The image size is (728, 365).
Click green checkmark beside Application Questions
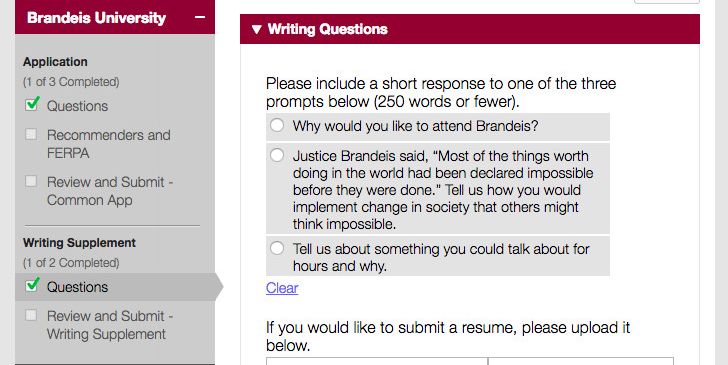coord(32,104)
